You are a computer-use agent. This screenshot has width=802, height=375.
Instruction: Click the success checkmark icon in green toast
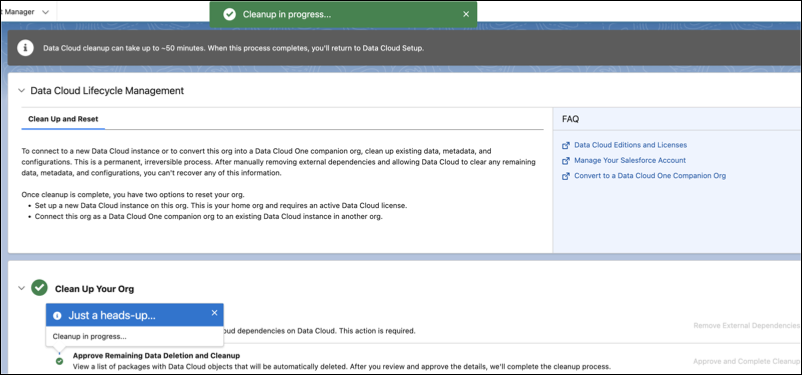[230, 14]
